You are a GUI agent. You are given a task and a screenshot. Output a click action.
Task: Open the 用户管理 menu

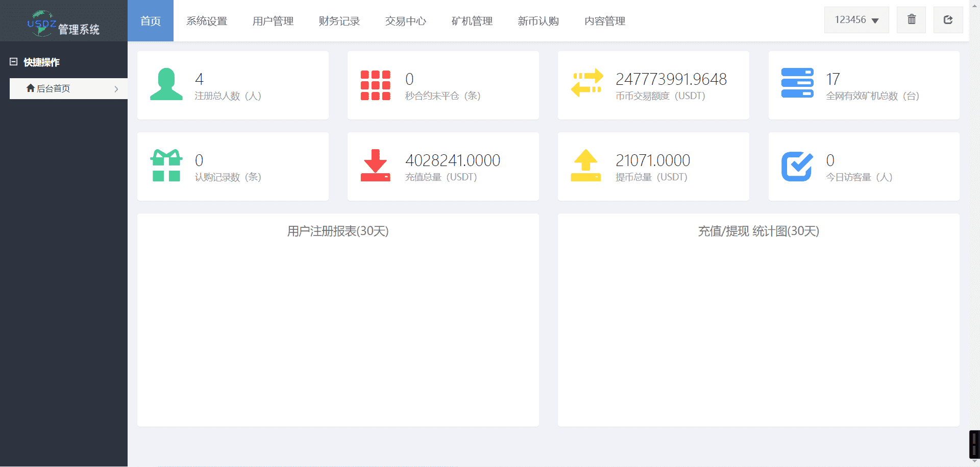click(273, 21)
